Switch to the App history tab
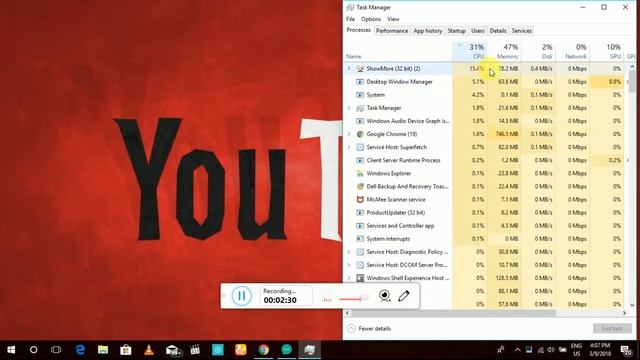Viewport: 640px width, 360px height. (427, 31)
